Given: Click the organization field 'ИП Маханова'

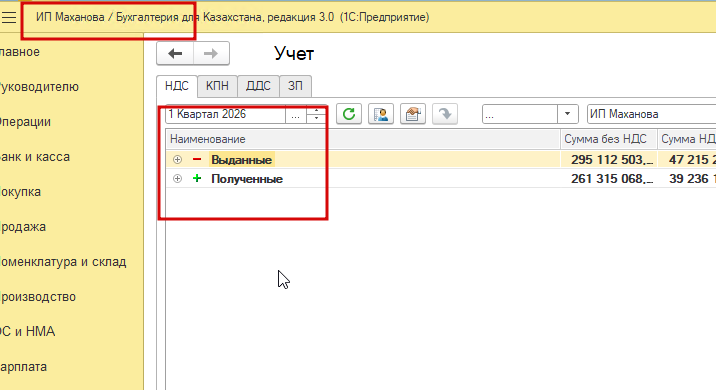Looking at the screenshot, I should 652,114.
